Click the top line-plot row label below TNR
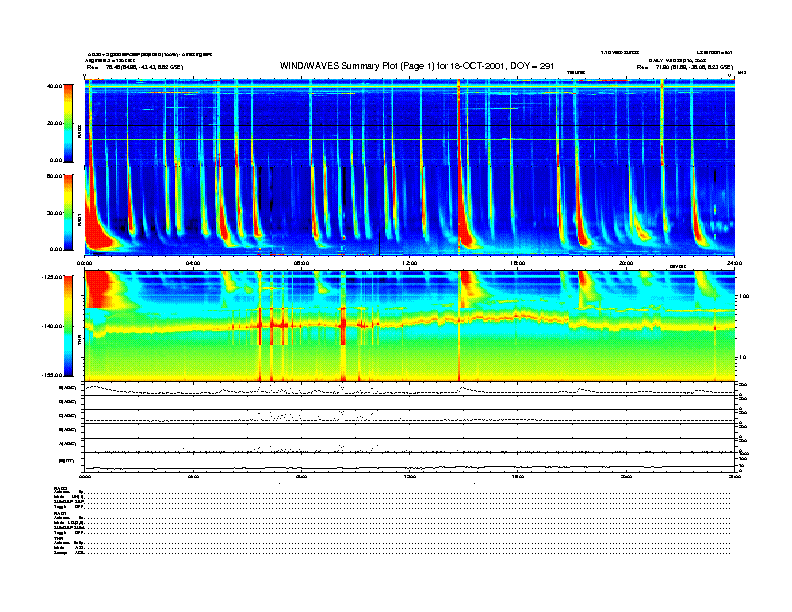Image resolution: width=792 pixels, height=612 pixels. coord(67,388)
